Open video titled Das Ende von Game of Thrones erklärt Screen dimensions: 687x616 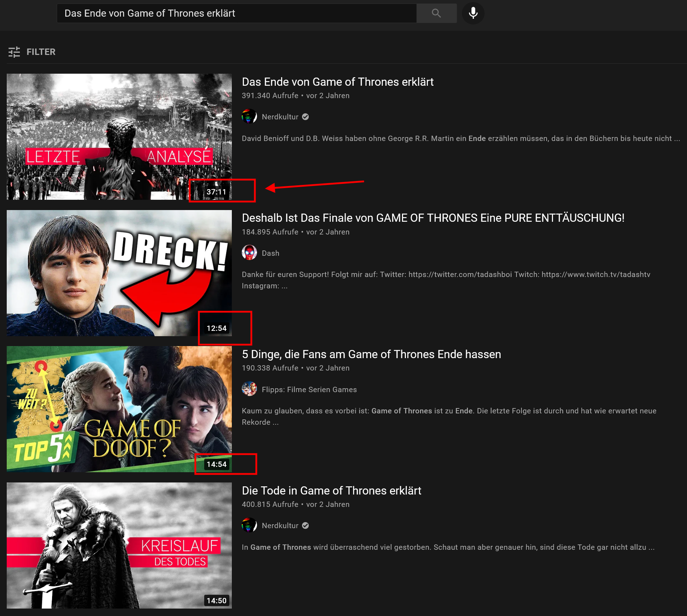[x=337, y=82]
